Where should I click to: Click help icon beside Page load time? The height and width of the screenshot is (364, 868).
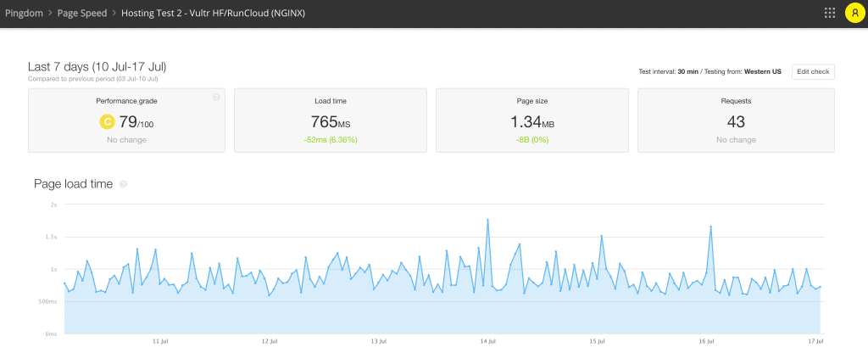(124, 184)
